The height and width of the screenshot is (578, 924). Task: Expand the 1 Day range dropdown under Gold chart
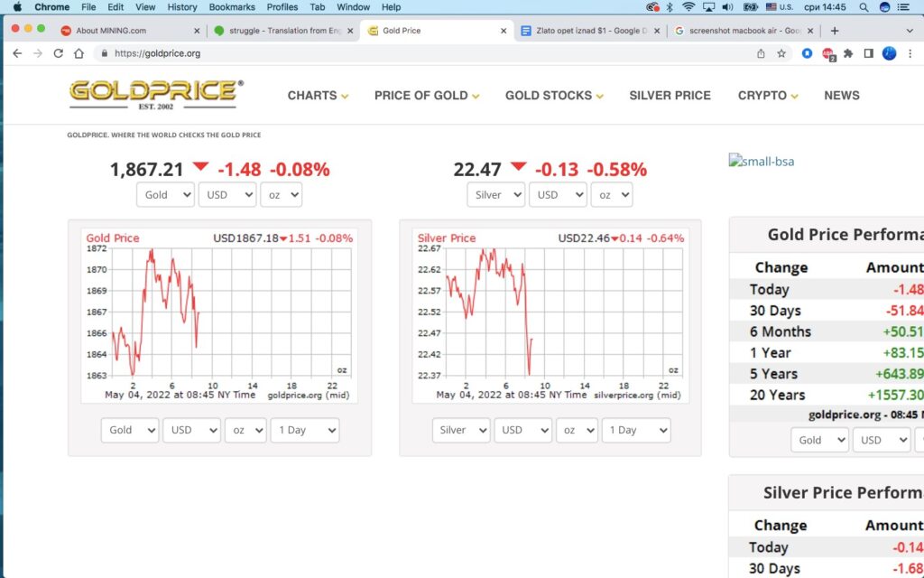coord(305,430)
